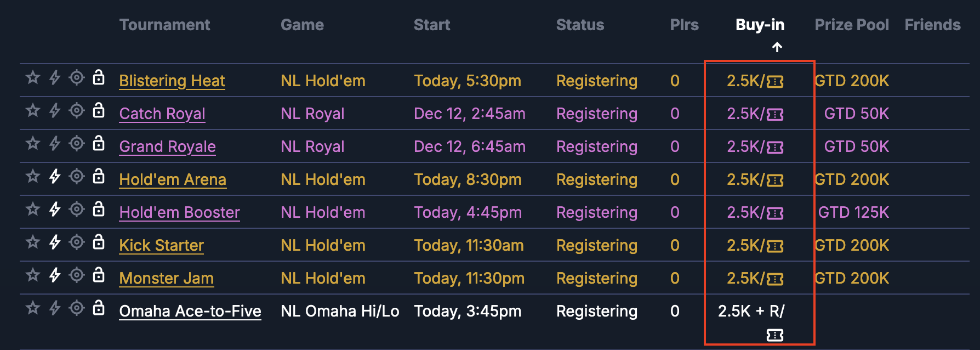Image resolution: width=980 pixels, height=350 pixels.
Task: Open the Catch Royal tournament link
Action: pyautogui.click(x=162, y=114)
